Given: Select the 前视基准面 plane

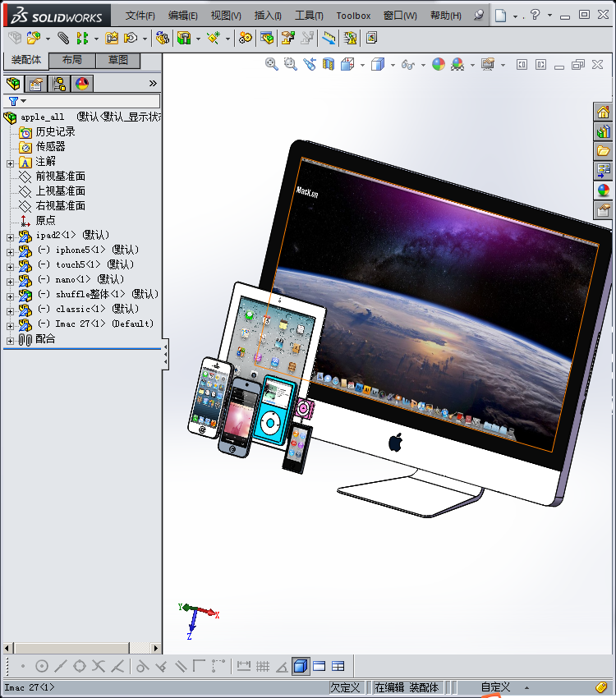Looking at the screenshot, I should [x=61, y=177].
